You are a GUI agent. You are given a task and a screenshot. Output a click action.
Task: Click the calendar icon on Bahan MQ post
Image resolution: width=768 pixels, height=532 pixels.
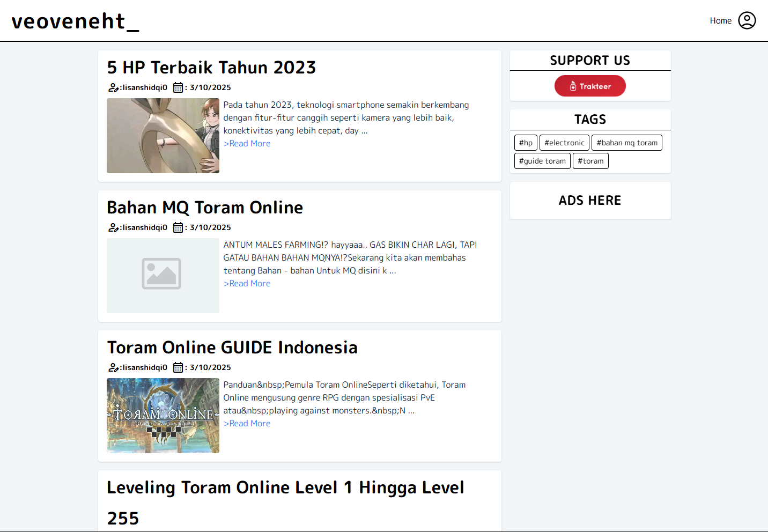[178, 227]
